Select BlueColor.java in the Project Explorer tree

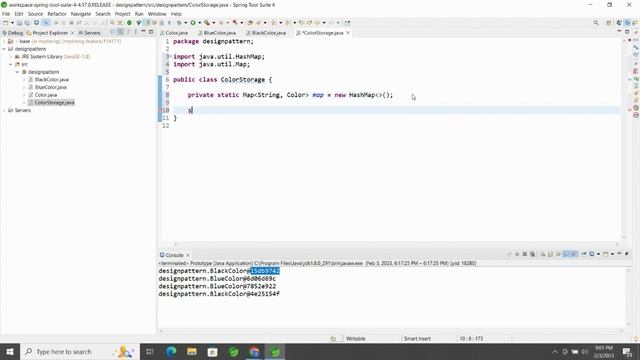click(51, 87)
